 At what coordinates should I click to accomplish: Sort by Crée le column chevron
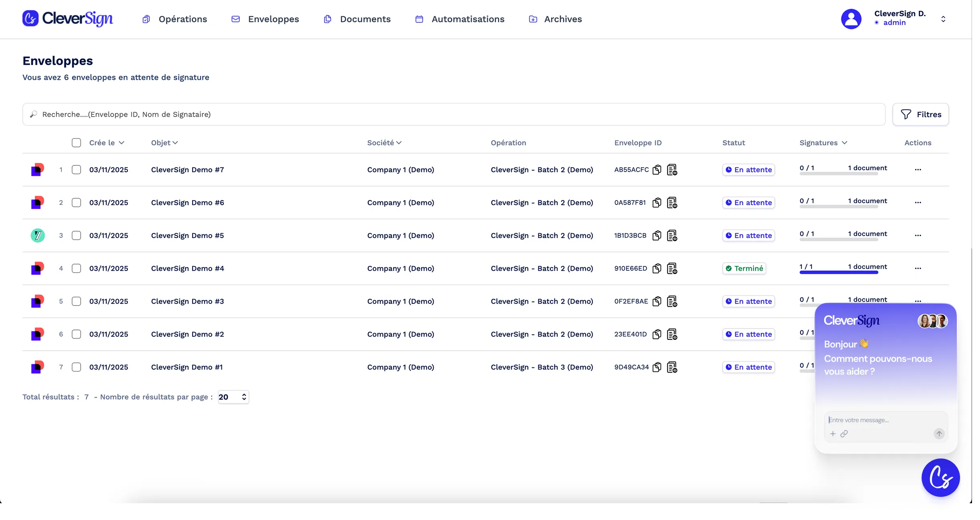[122, 143]
